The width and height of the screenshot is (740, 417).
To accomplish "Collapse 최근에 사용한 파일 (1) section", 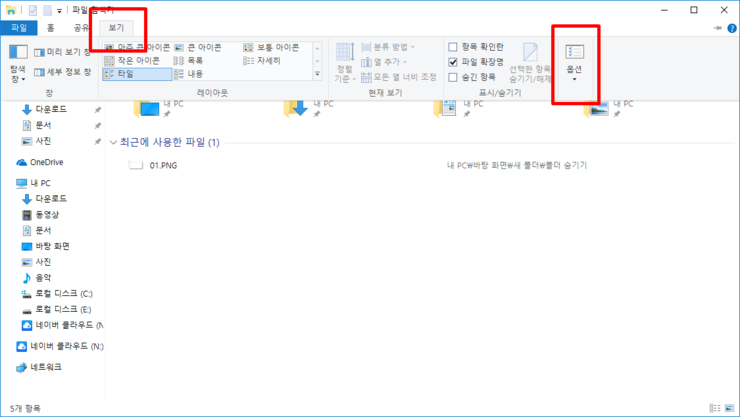I will 113,142.
